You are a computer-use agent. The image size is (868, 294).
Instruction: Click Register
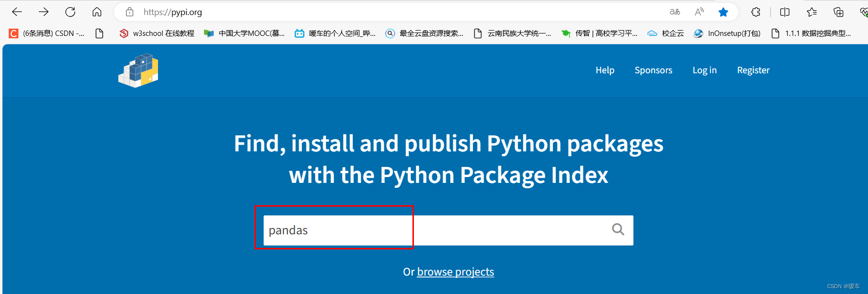[x=753, y=70]
